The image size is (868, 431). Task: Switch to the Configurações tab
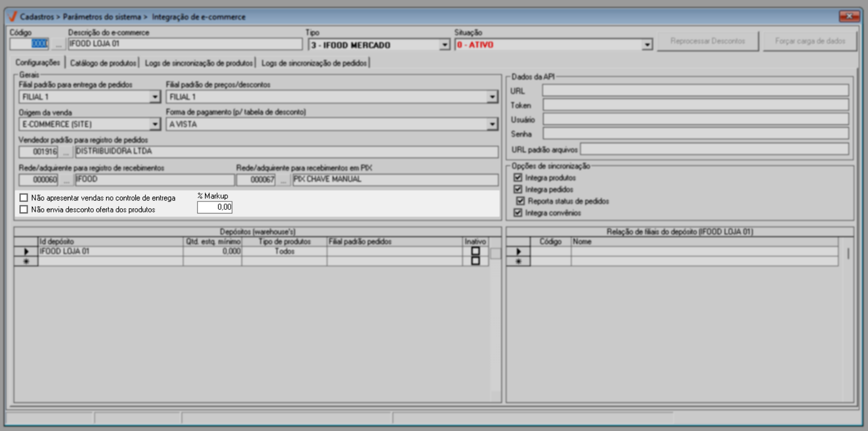[x=37, y=62]
